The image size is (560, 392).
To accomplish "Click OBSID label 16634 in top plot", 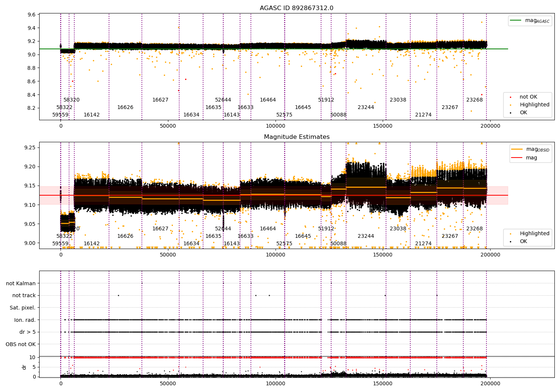I will coord(191,115).
